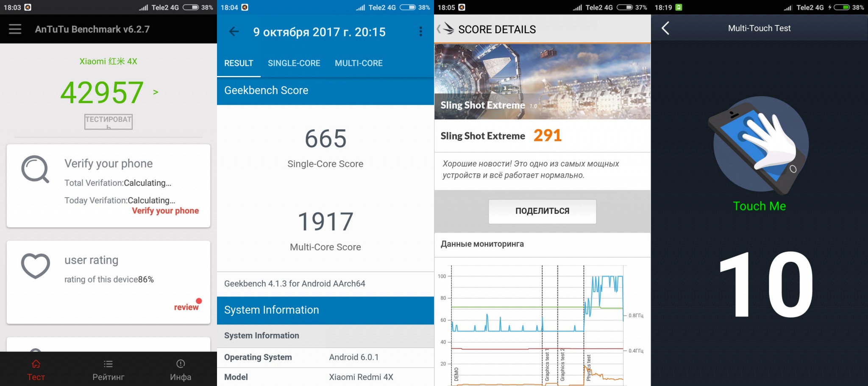This screenshot has height=386, width=868.
Task: Tap the green arrow next to score 42957
Action: pos(156,92)
